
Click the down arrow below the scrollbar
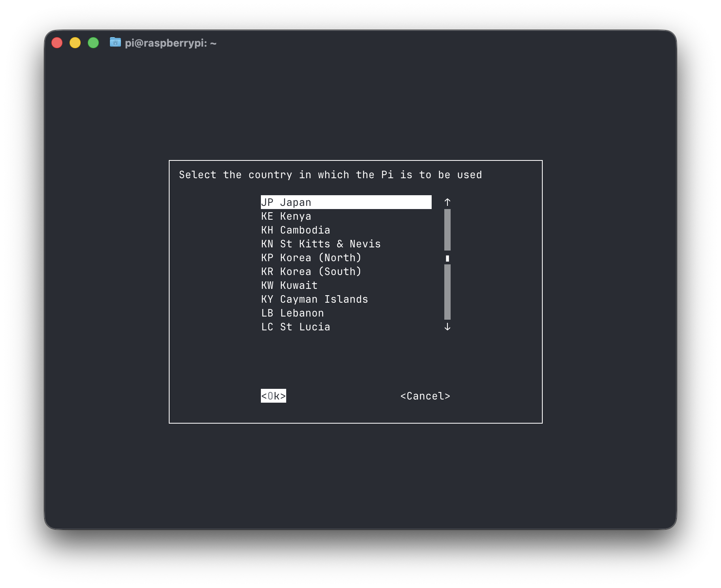tap(447, 327)
